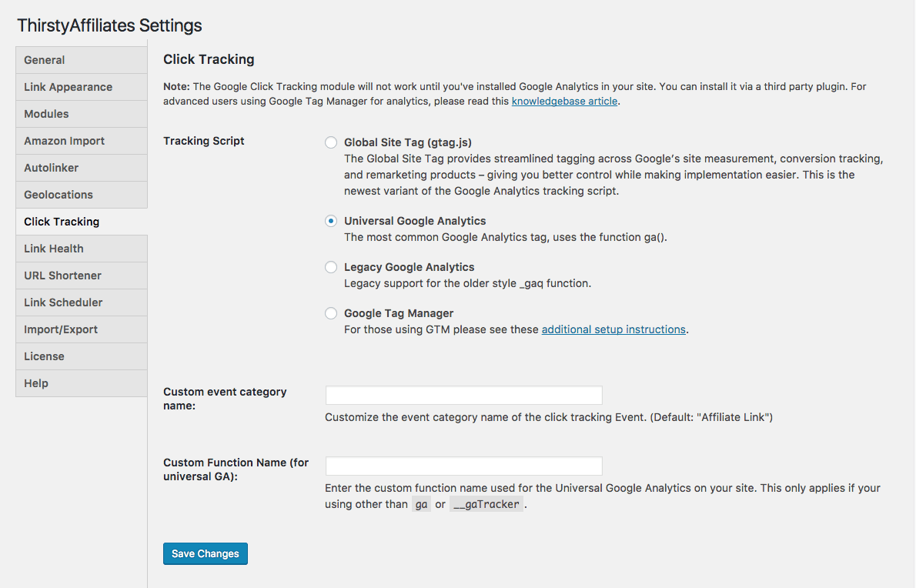Click the Save Changes button
Viewport: 916px width, 588px height.
pyautogui.click(x=206, y=554)
